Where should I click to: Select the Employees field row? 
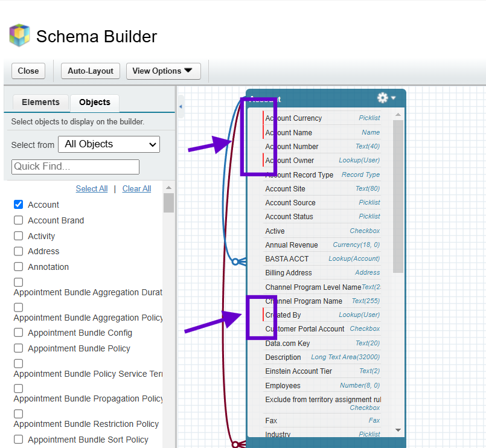click(x=322, y=385)
